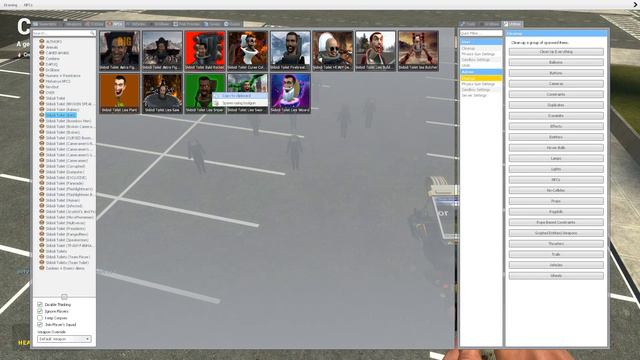
Task: Click the AUTHORS category icon
Action: pyautogui.click(x=42, y=41)
